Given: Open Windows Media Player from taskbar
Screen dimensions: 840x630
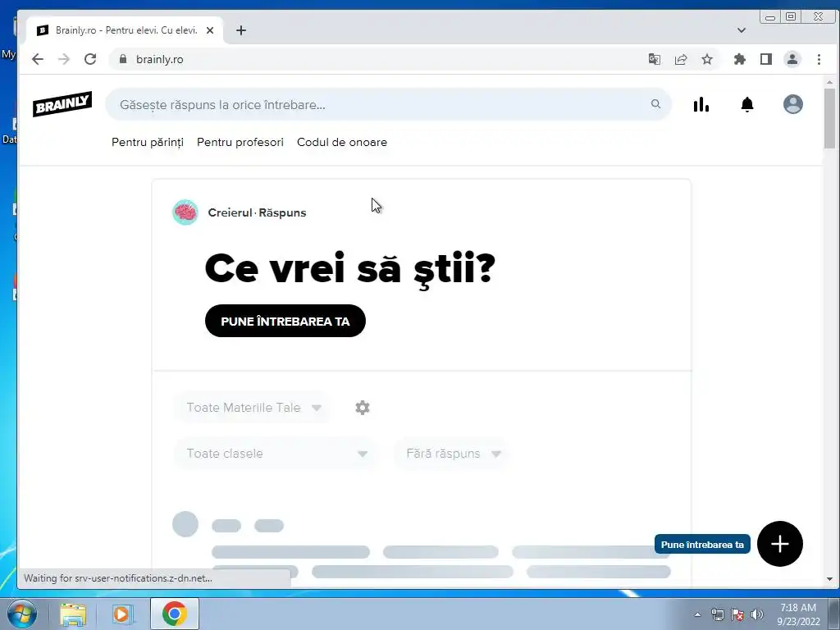Looking at the screenshot, I should (x=122, y=614).
